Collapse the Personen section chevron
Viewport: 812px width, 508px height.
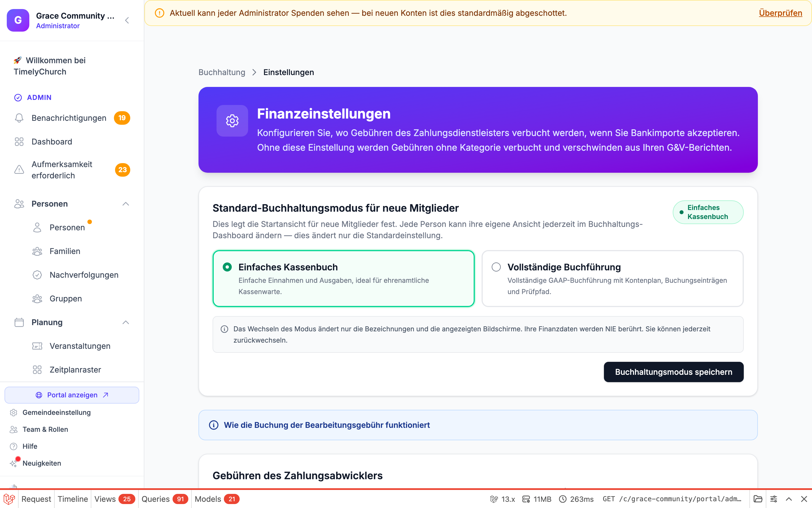tap(126, 204)
